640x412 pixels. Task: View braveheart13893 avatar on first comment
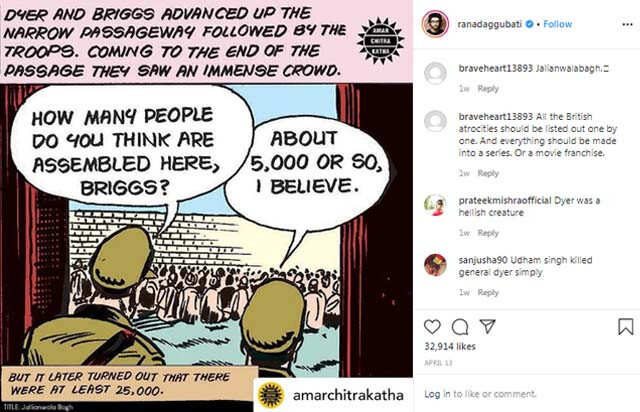436,73
